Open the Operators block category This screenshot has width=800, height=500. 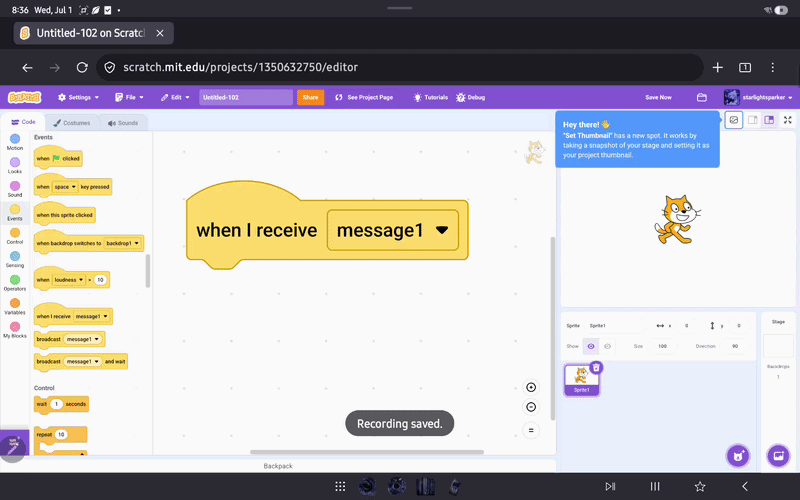click(15, 283)
